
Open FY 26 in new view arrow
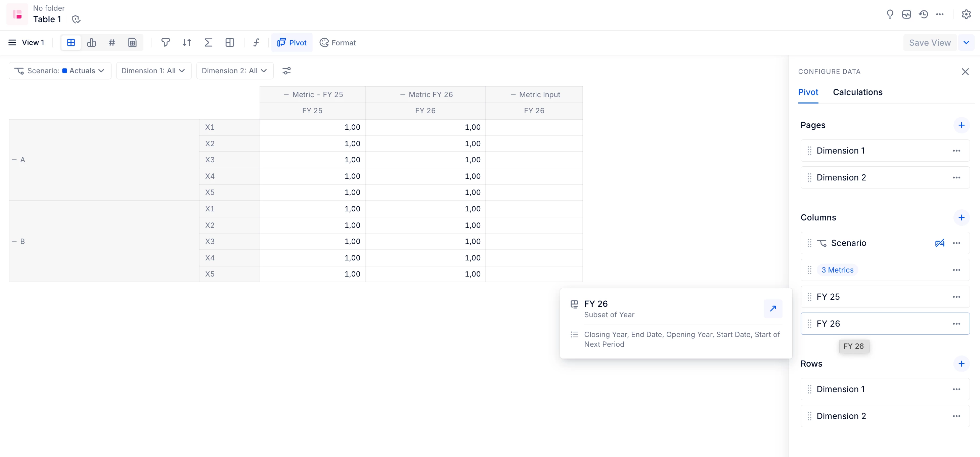coord(773,308)
